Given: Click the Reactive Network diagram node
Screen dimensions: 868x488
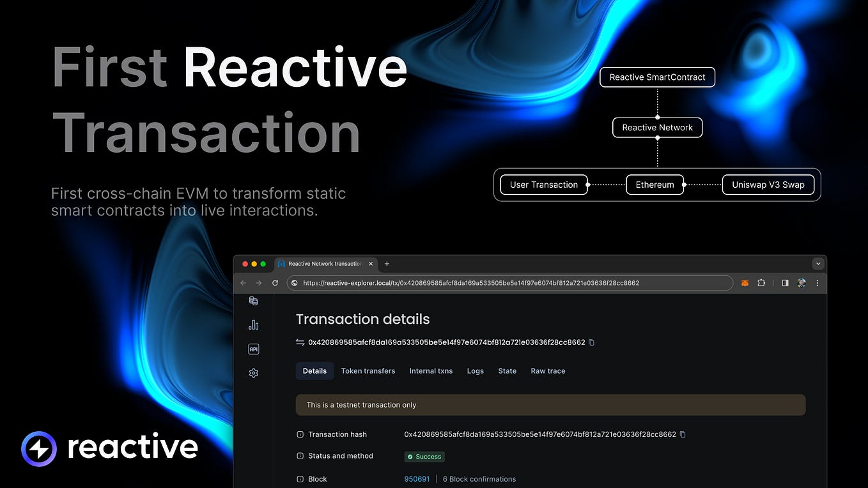Looking at the screenshot, I should (657, 128).
